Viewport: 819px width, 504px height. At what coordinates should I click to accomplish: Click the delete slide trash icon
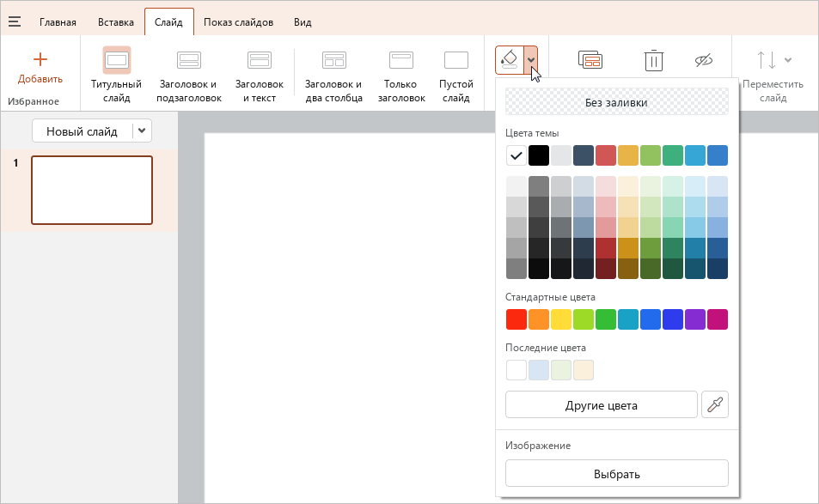tap(653, 60)
